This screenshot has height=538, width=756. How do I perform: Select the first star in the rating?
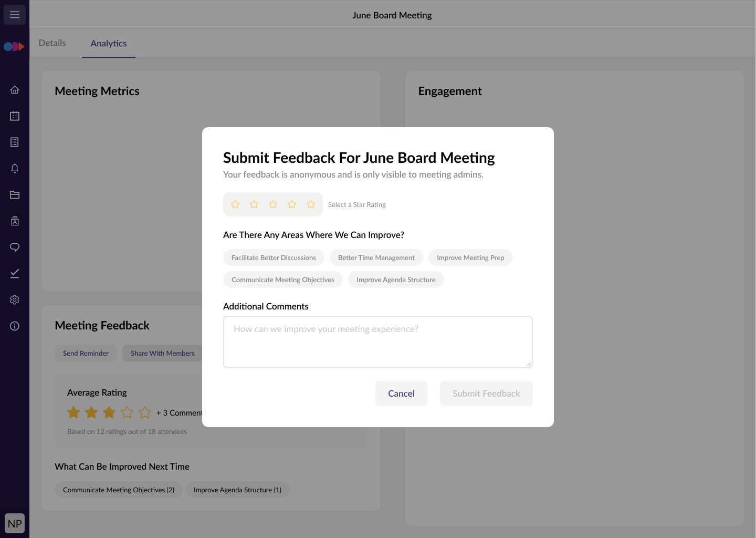click(x=235, y=204)
